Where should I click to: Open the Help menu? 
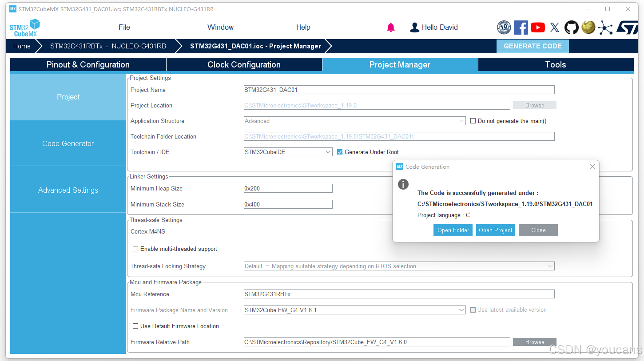303,27
